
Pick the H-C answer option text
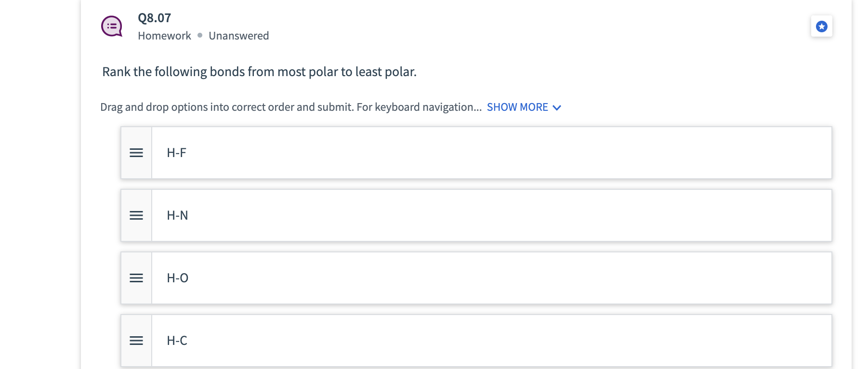[177, 341]
